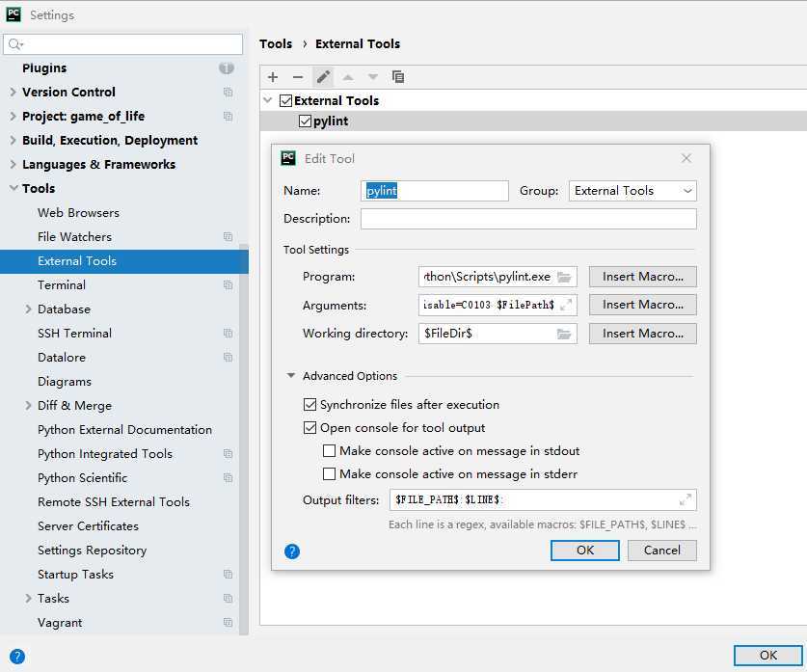Image resolution: width=807 pixels, height=672 pixels.
Task: Collapse the Advanced Options section
Action: (x=291, y=376)
